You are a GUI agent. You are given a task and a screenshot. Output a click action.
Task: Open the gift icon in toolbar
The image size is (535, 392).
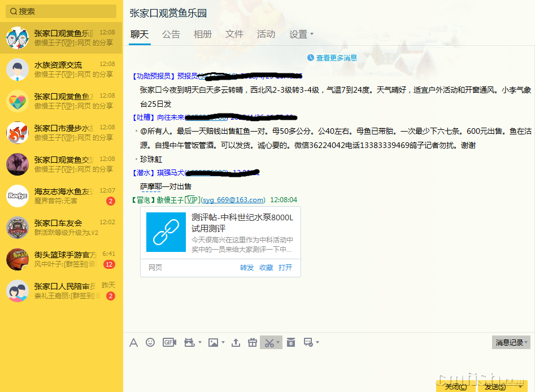[253, 342]
